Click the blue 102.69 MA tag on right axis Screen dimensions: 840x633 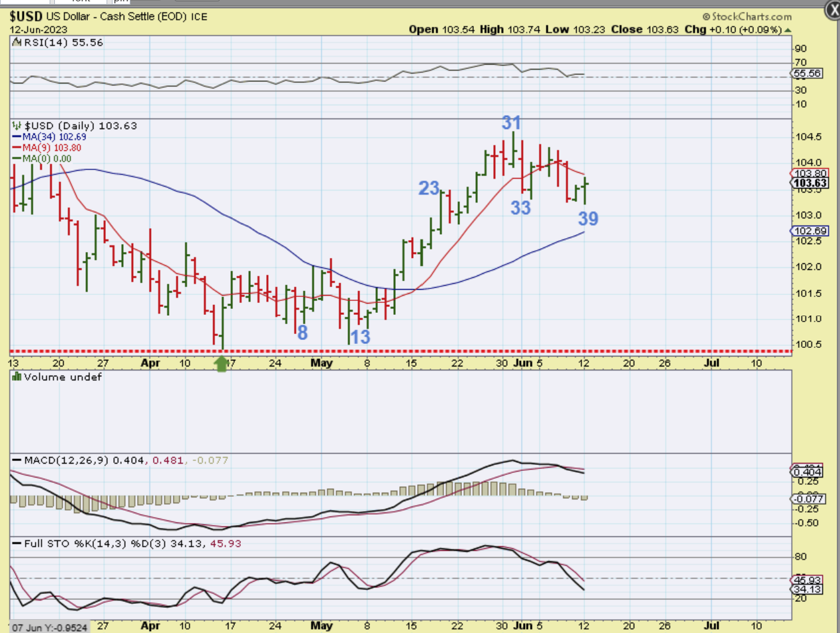click(x=810, y=231)
